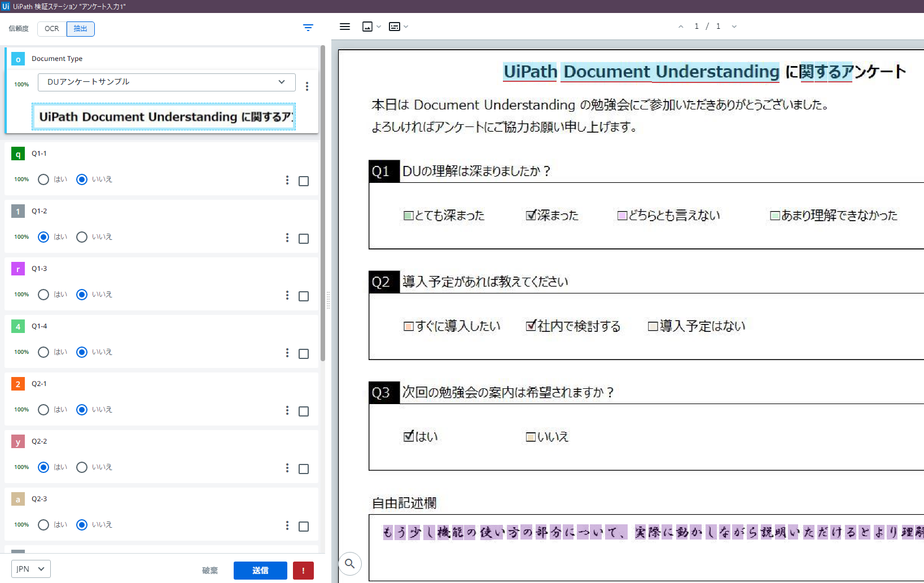
Task: Open the filter icon in the left panel
Action: click(x=308, y=28)
